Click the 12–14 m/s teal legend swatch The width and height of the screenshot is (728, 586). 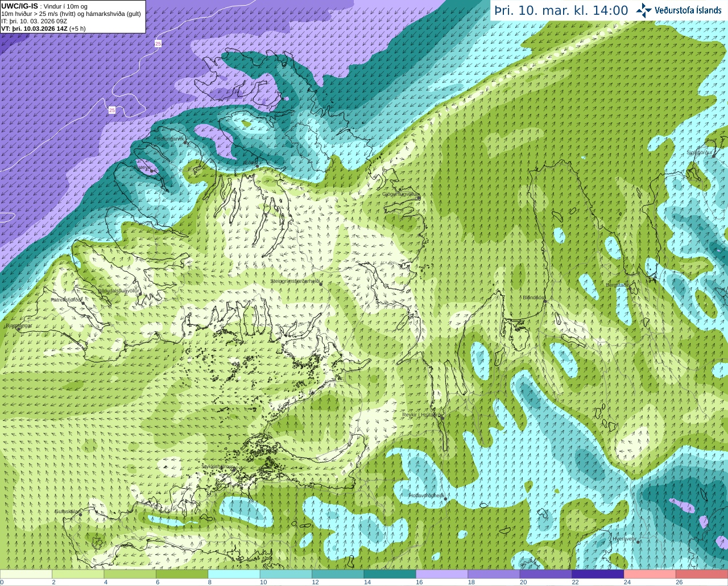(338, 574)
